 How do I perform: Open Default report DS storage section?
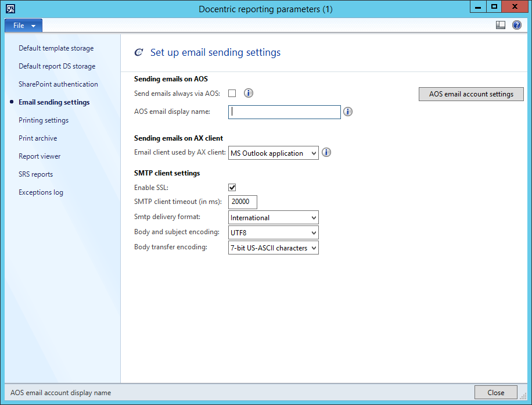(57, 66)
